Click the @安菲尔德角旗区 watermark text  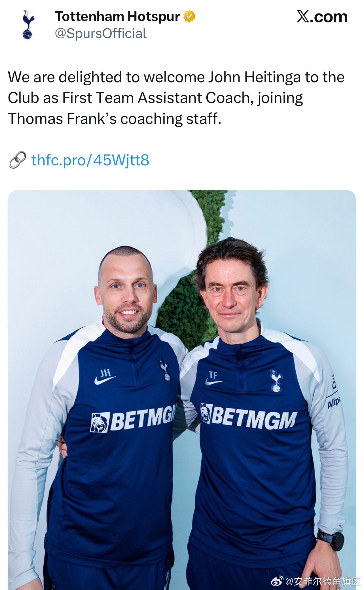tap(323, 581)
